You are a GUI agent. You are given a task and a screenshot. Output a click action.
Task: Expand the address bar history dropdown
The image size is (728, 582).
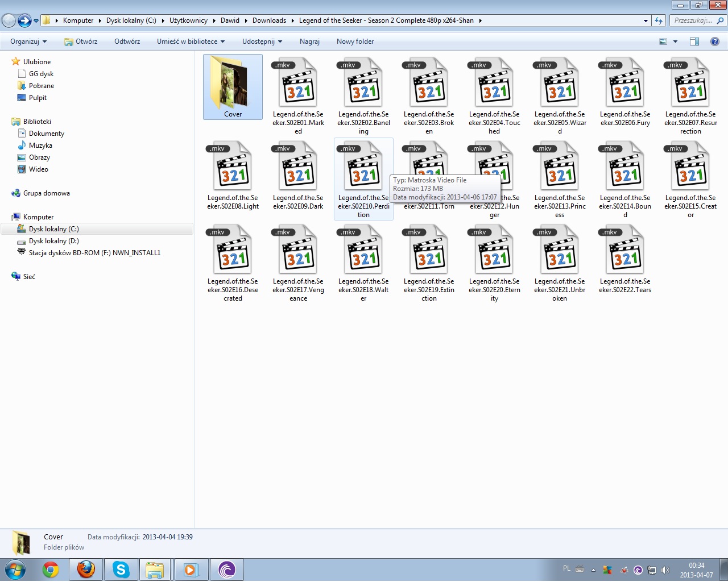click(x=646, y=20)
